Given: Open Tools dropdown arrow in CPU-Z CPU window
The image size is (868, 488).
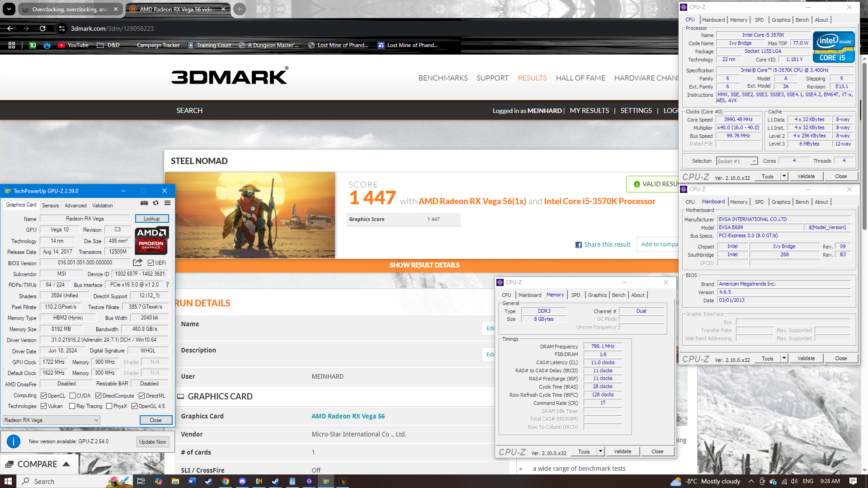Looking at the screenshot, I should click(784, 176).
